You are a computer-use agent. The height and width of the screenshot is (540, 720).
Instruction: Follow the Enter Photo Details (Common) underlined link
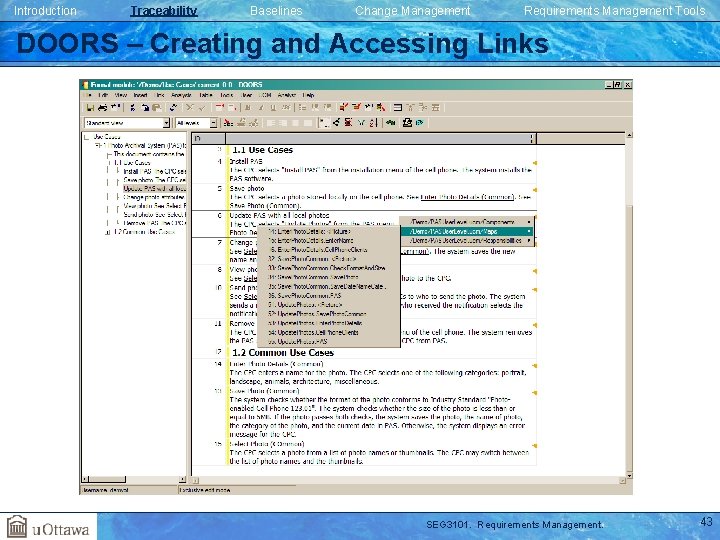tap(467, 197)
